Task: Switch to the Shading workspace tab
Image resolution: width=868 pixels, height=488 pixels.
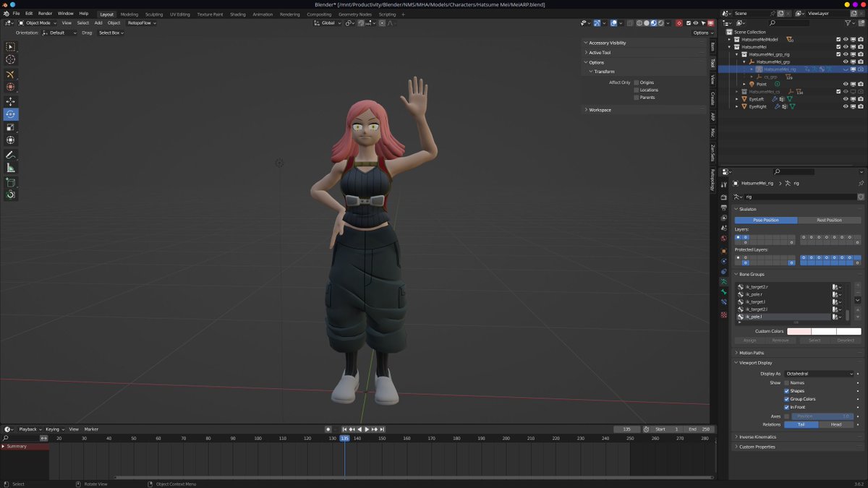Action: point(237,14)
